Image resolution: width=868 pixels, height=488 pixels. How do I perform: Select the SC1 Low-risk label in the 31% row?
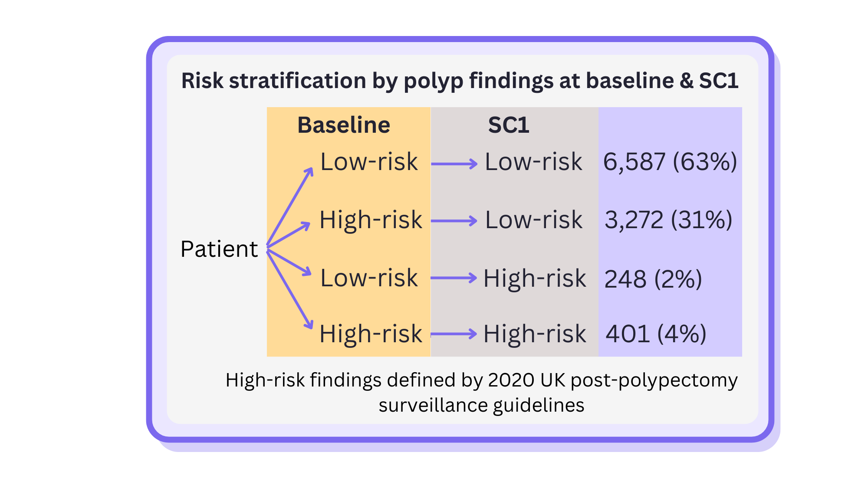coord(533,220)
